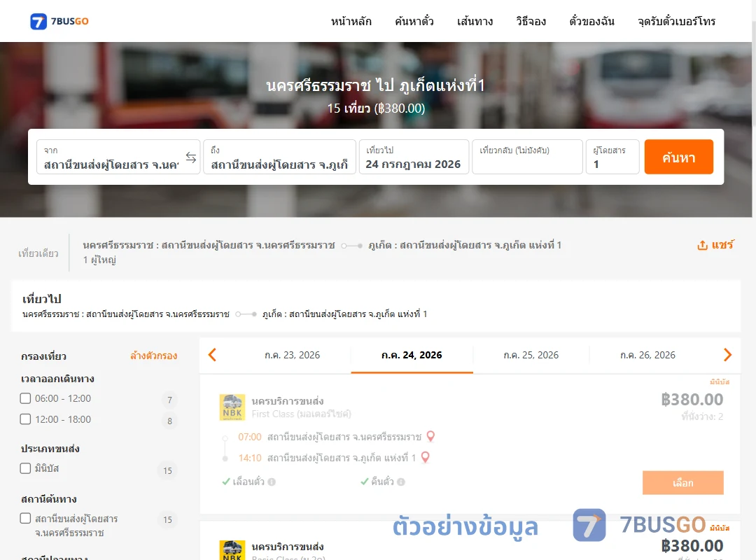This screenshot has width=756, height=560.
Task: Select the ก.ค. 25, 2026 date tab
Action: click(x=531, y=355)
